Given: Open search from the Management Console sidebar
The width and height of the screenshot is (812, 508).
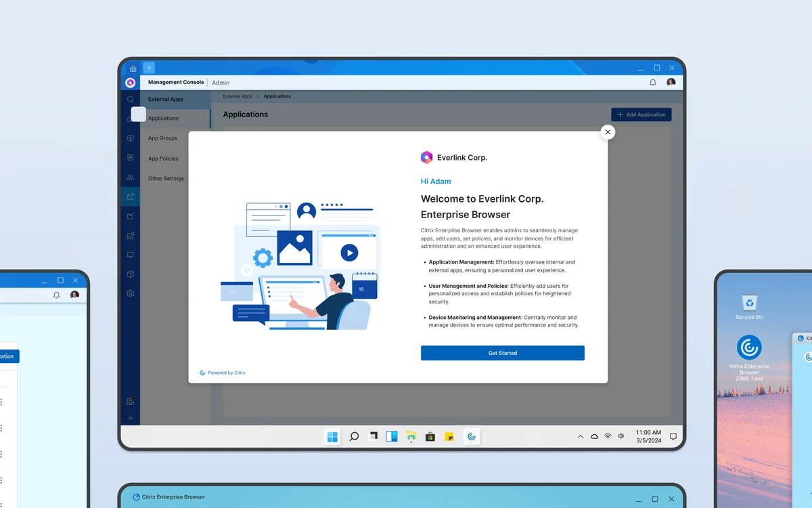Looking at the screenshot, I should click(131, 100).
